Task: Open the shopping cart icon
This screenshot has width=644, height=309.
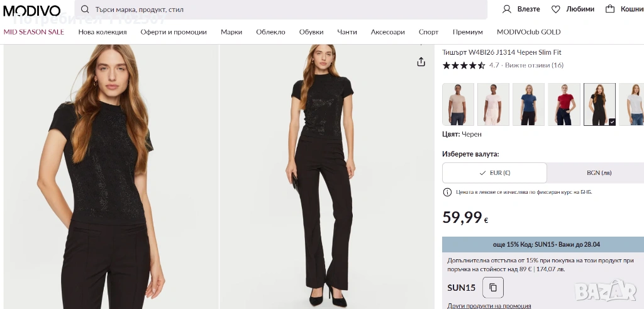Action: pyautogui.click(x=610, y=9)
